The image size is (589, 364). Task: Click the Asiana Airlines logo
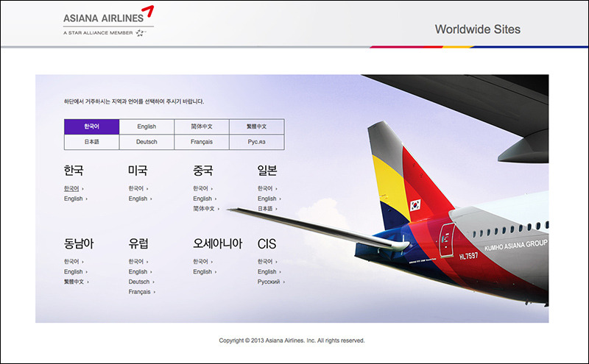pos(108,15)
